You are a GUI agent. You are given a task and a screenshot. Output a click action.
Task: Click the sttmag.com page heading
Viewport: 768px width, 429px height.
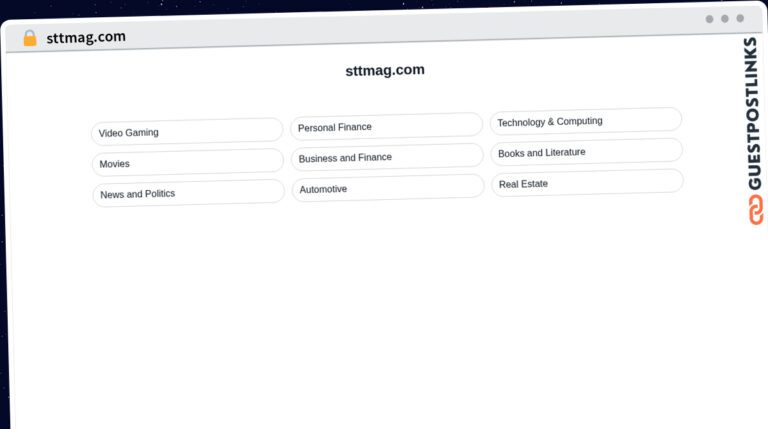[x=385, y=71]
